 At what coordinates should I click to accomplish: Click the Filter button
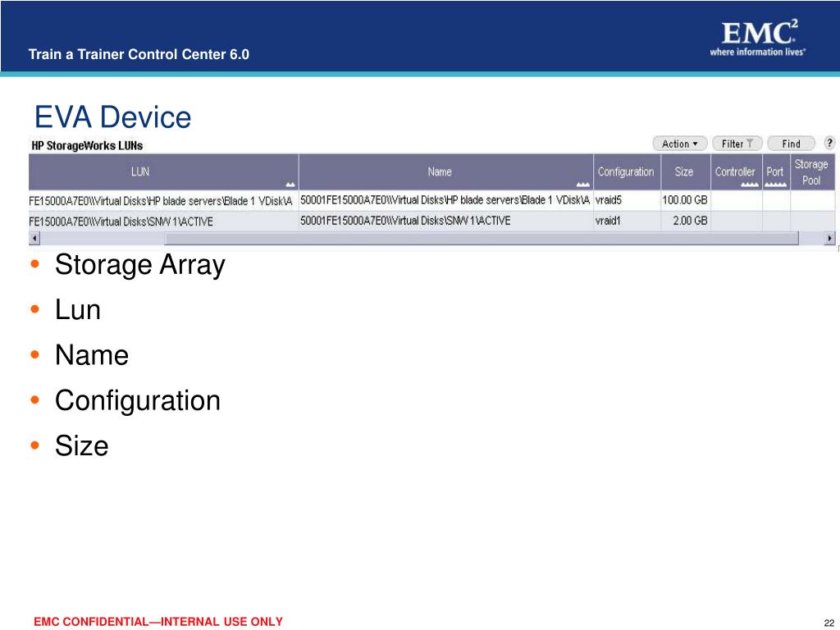(737, 144)
